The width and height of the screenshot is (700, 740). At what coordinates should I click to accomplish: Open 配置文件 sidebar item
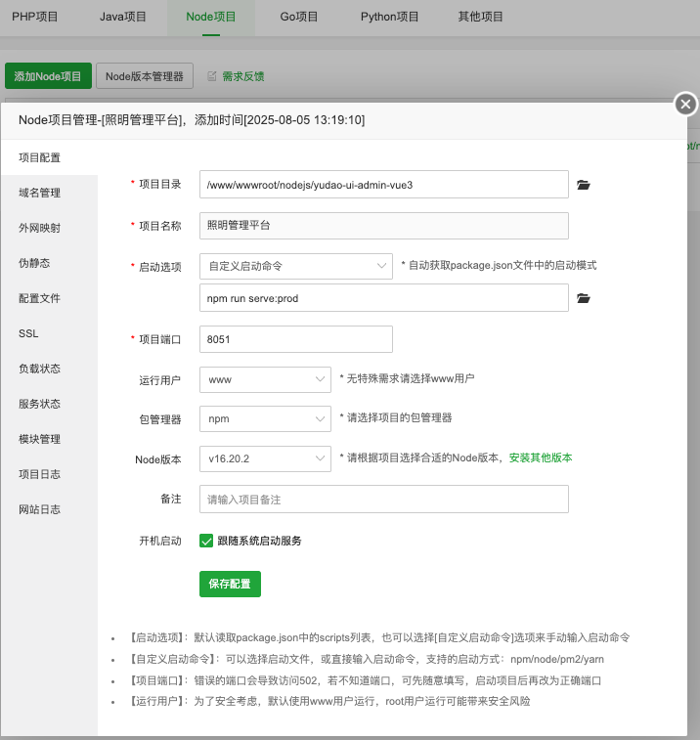point(49,298)
